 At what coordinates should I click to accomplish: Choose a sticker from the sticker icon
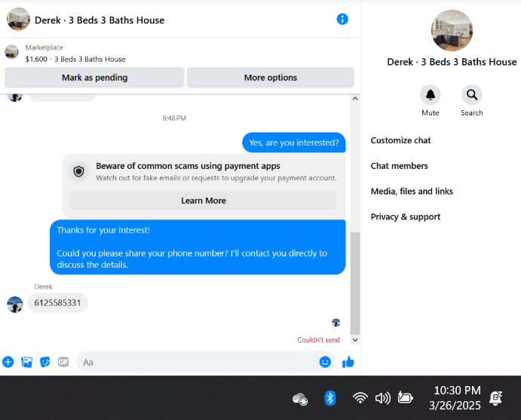click(x=44, y=362)
